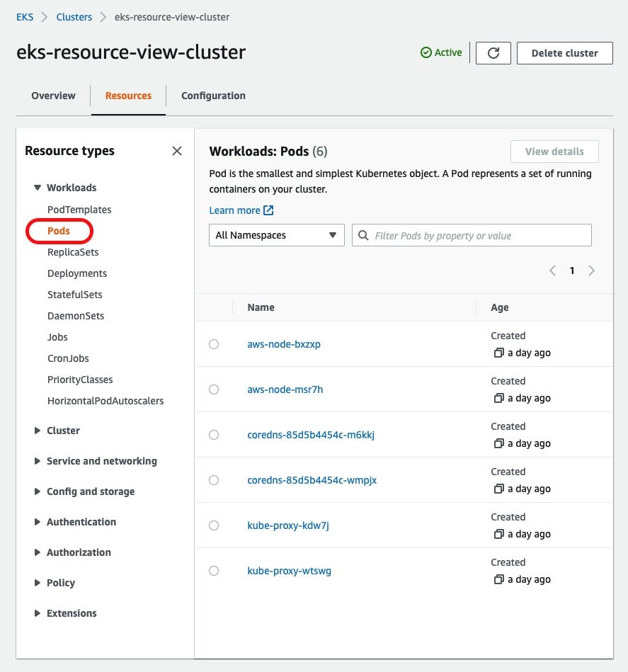
Task: Click the Delete cluster button
Action: [564, 53]
